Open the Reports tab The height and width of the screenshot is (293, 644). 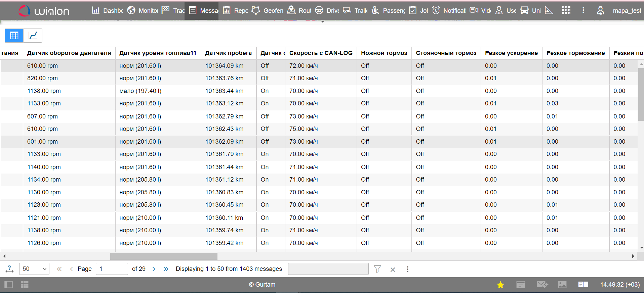tap(236, 10)
